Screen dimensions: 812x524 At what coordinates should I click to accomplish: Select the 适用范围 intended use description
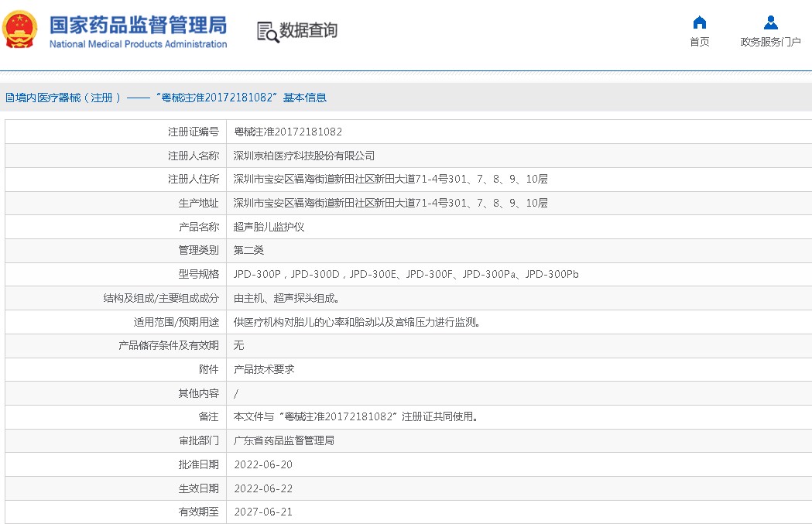357,322
